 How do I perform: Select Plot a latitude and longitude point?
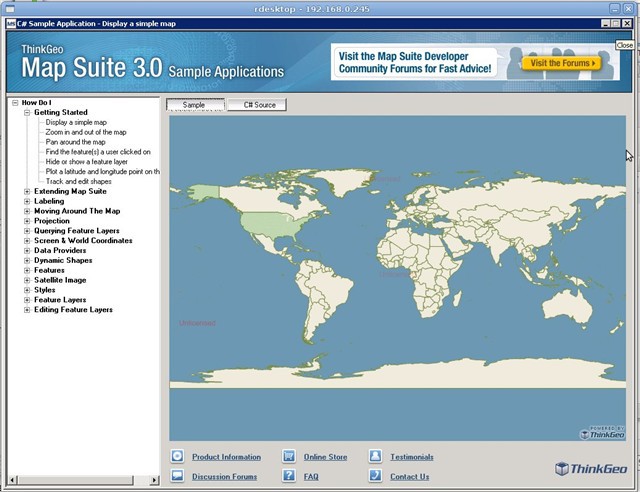(x=102, y=171)
